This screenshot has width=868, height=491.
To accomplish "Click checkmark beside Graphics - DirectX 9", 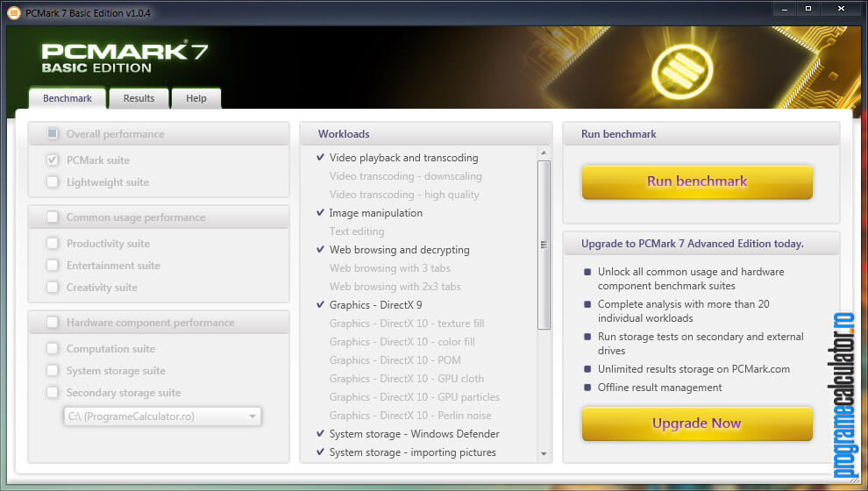I will [320, 304].
